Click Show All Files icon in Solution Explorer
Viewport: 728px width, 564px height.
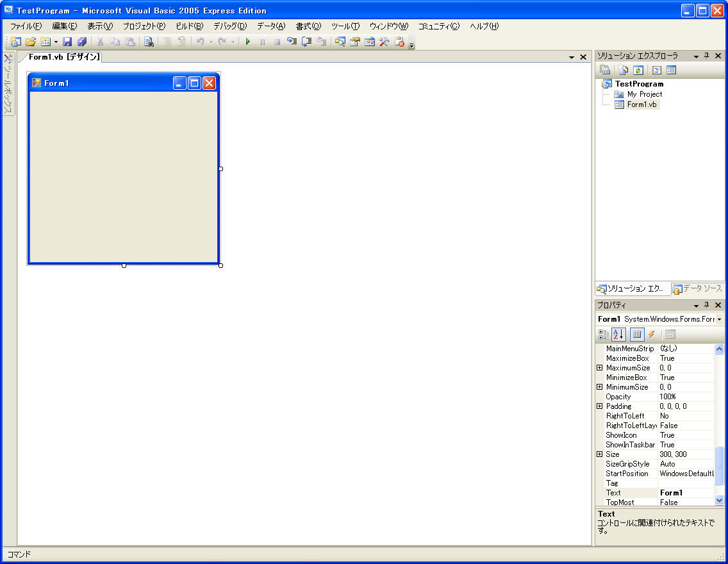coord(622,70)
